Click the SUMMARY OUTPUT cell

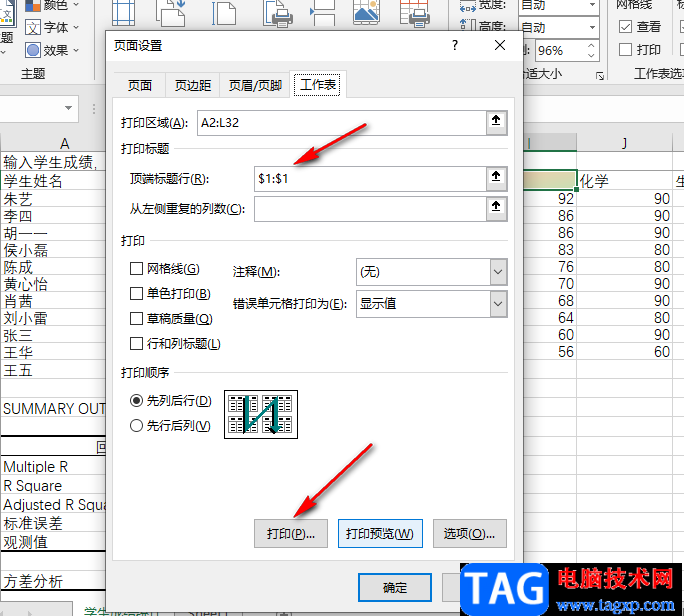coord(53,409)
